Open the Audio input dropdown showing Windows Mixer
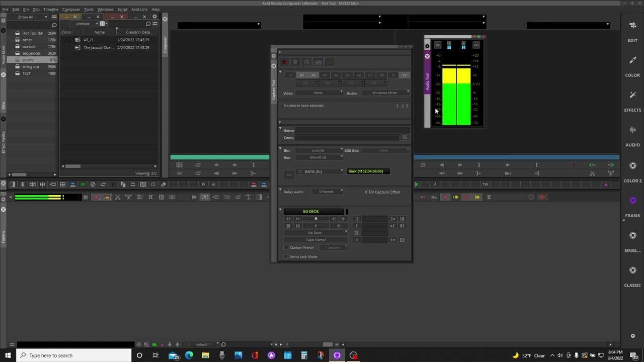This screenshot has width=644, height=362. tap(385, 93)
